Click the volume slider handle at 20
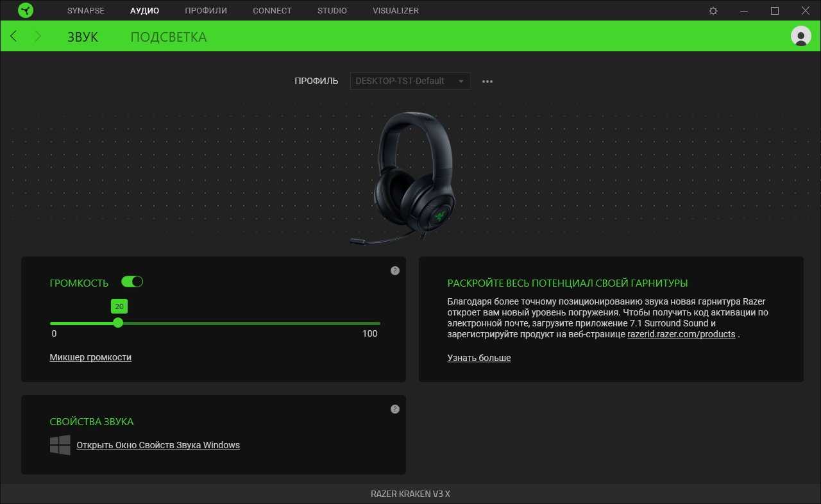This screenshot has width=821, height=504. [x=118, y=323]
